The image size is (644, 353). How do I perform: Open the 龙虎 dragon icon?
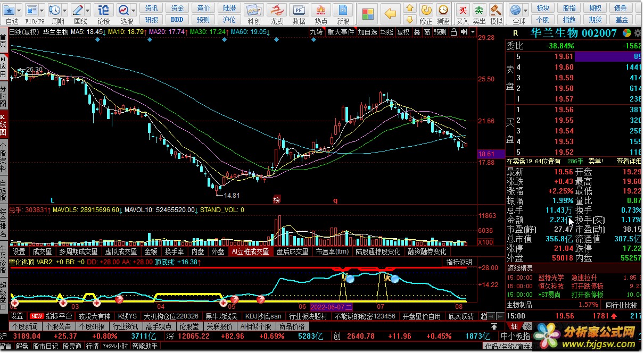(277, 10)
